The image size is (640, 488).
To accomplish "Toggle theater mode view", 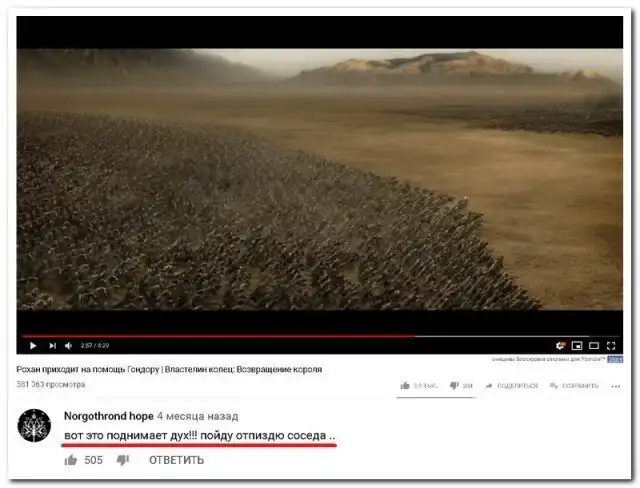I will 594,346.
